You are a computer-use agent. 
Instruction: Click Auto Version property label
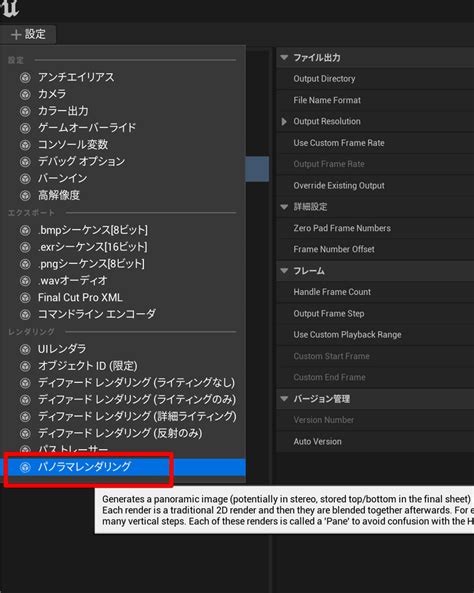coord(317,441)
